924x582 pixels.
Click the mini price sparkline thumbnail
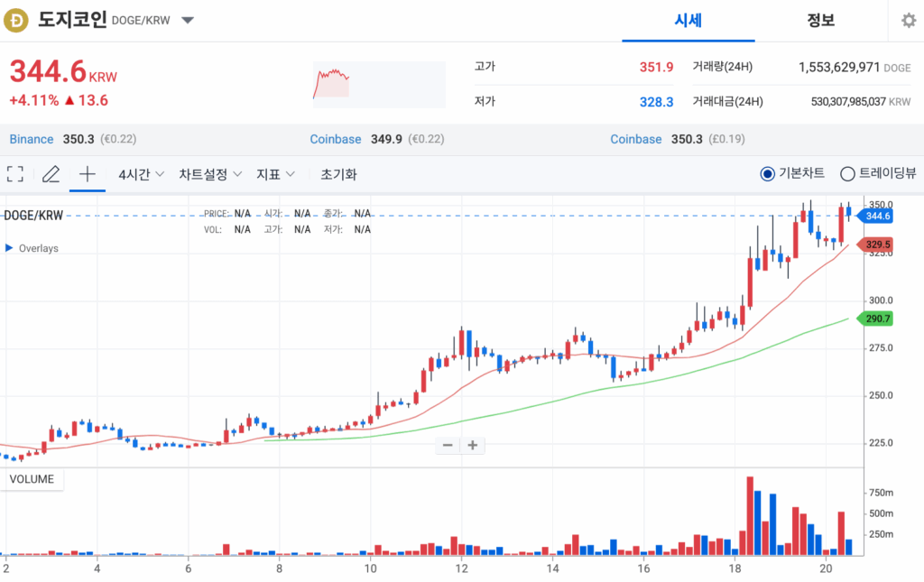(x=379, y=84)
